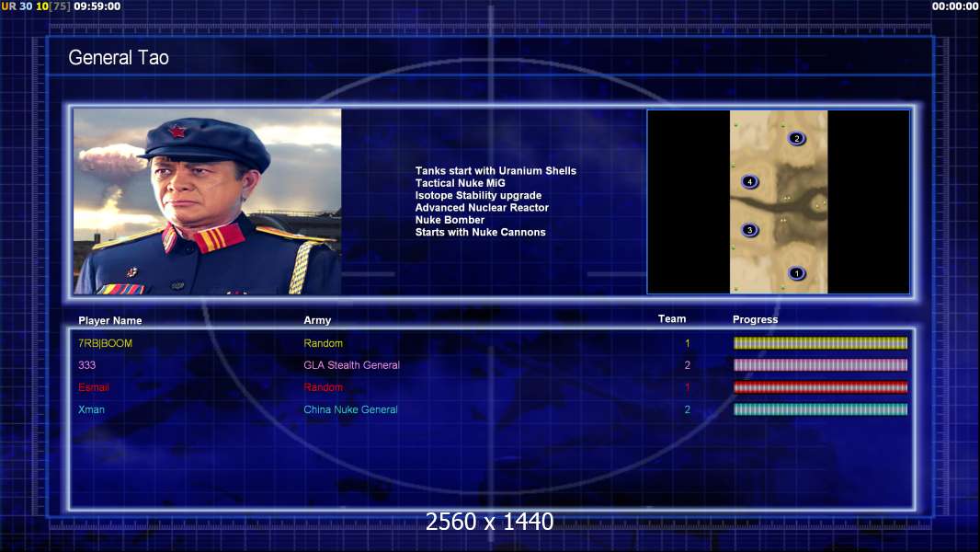Image resolution: width=980 pixels, height=552 pixels.
Task: Click start position marker 4 on minimap
Action: [x=749, y=182]
